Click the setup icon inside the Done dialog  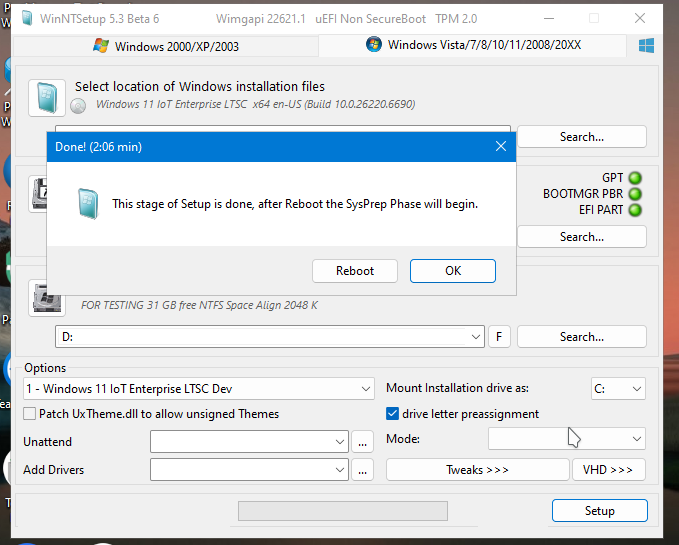[88, 204]
